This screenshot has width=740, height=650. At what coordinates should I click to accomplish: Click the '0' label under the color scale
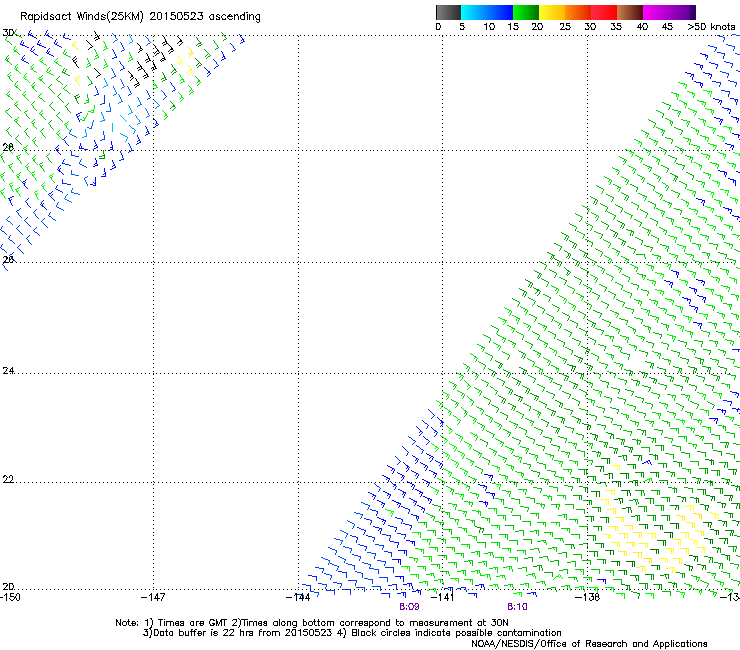438,27
